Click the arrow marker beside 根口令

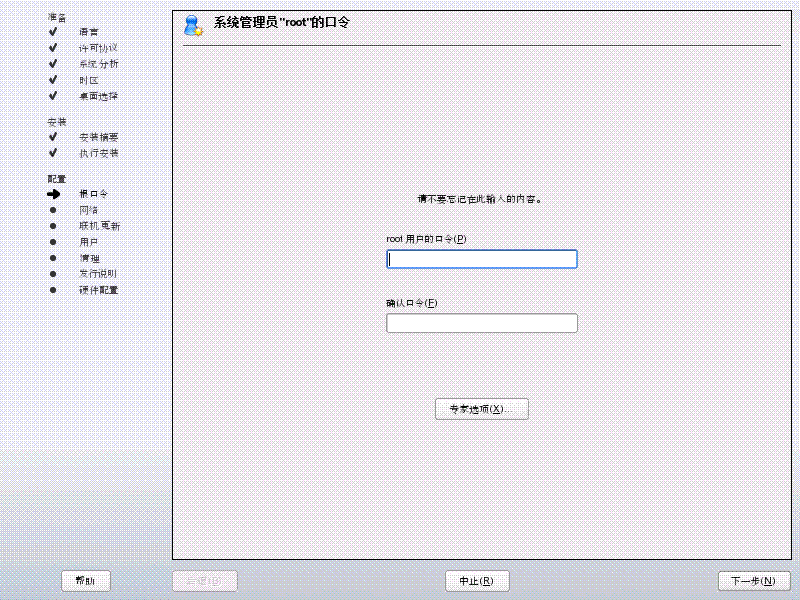tap(53, 194)
